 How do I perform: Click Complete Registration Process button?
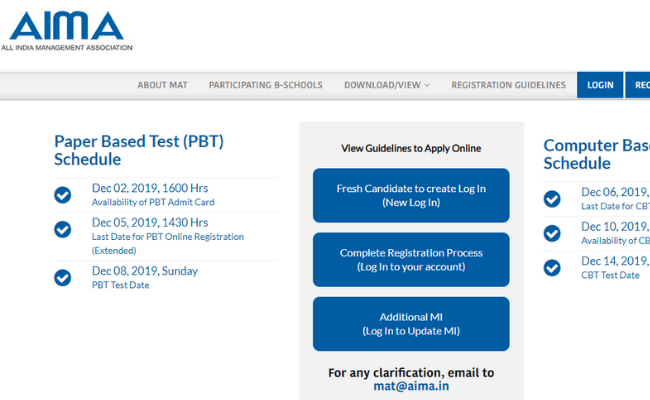click(x=411, y=259)
